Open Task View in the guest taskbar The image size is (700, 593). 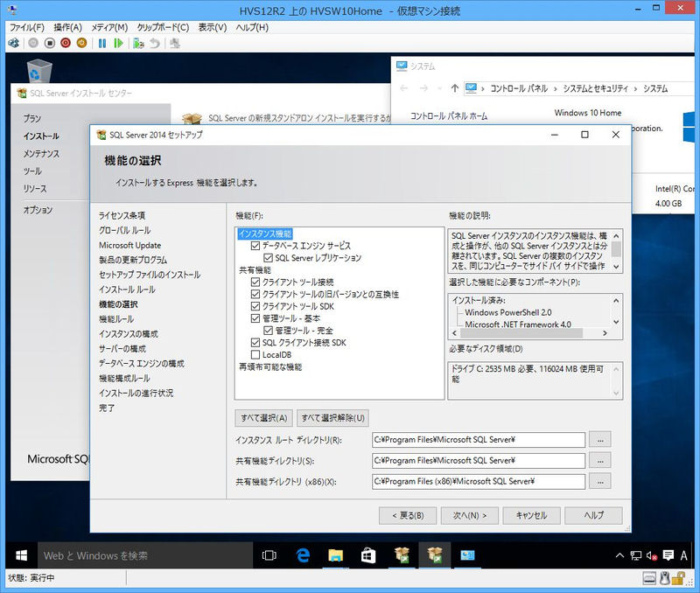[269, 555]
